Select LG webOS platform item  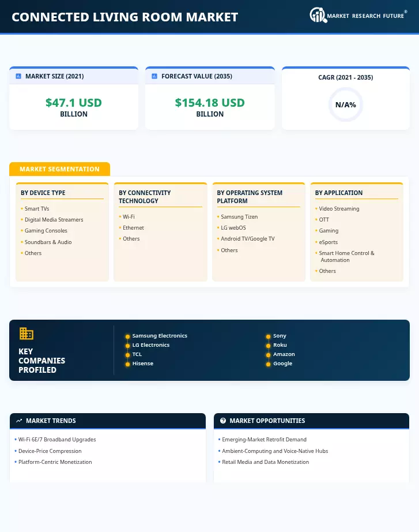[233, 228]
